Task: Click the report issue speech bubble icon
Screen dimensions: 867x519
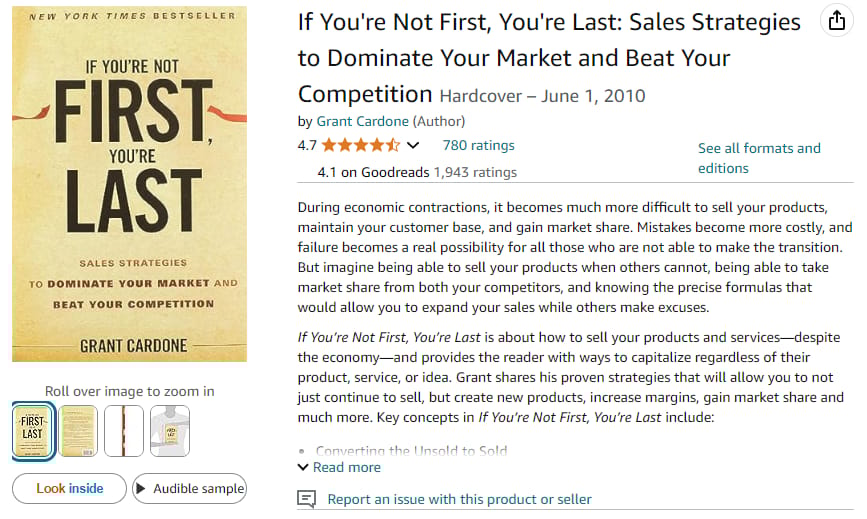Action: click(307, 499)
